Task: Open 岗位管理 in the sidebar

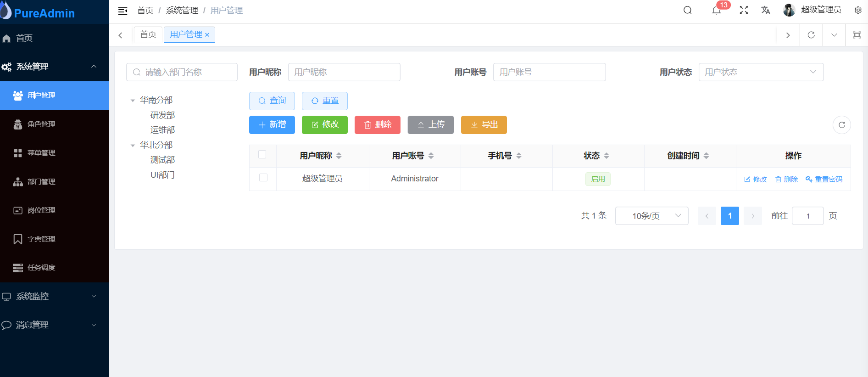Action: coord(54,210)
